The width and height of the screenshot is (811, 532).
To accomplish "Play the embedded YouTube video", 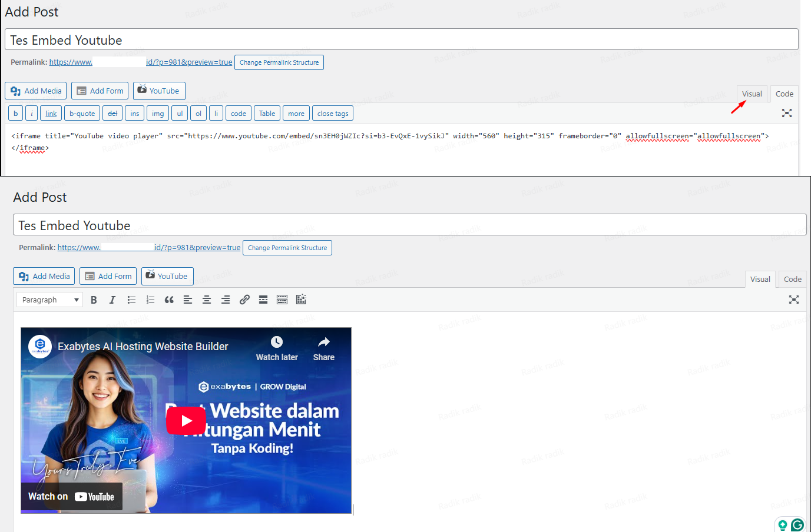I will tap(186, 420).
